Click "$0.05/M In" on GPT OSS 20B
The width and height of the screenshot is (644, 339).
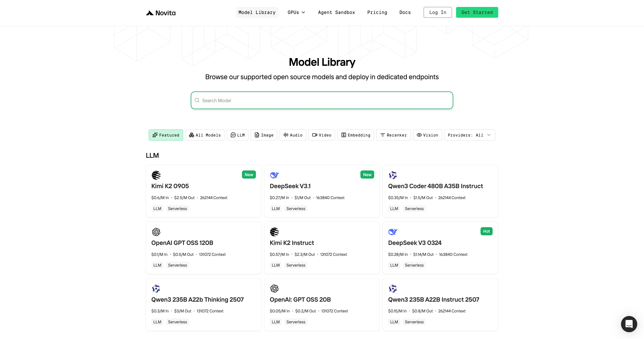(280, 311)
